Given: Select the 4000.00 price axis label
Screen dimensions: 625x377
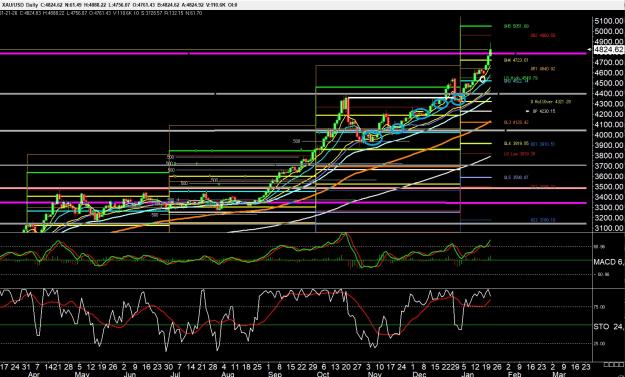Looking at the screenshot, I should 608,135.
